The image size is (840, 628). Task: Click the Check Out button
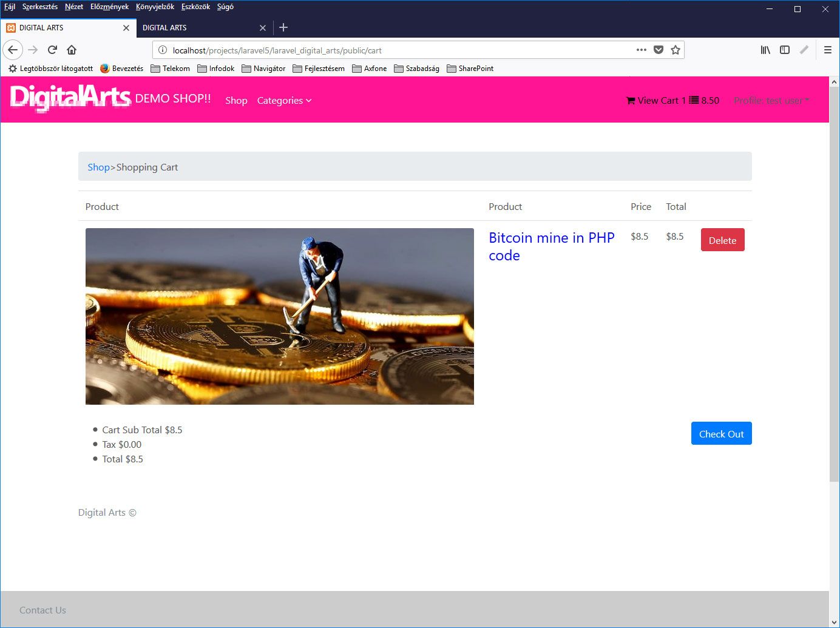[721, 434]
